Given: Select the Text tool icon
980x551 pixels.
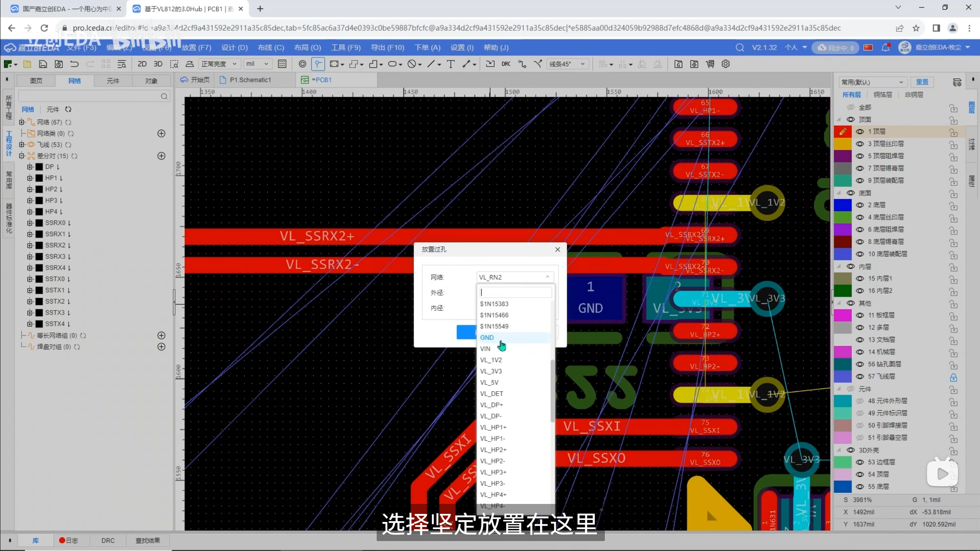Looking at the screenshot, I should pyautogui.click(x=451, y=64).
